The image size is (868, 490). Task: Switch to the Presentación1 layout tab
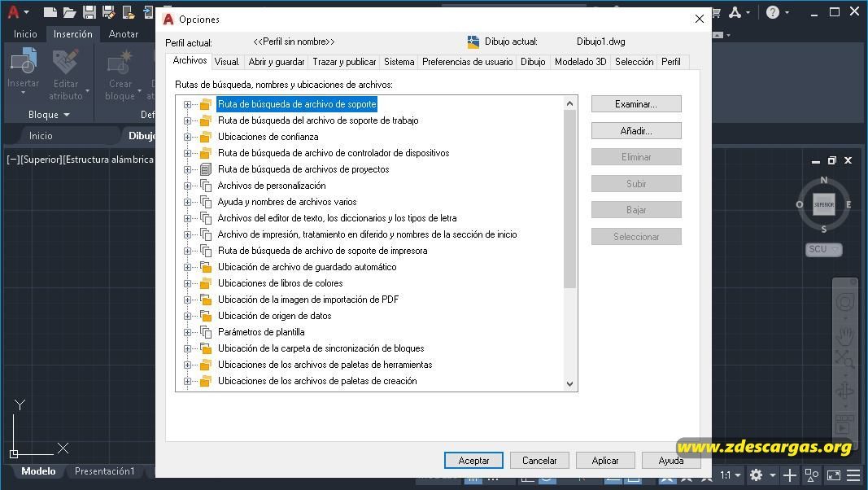105,471
